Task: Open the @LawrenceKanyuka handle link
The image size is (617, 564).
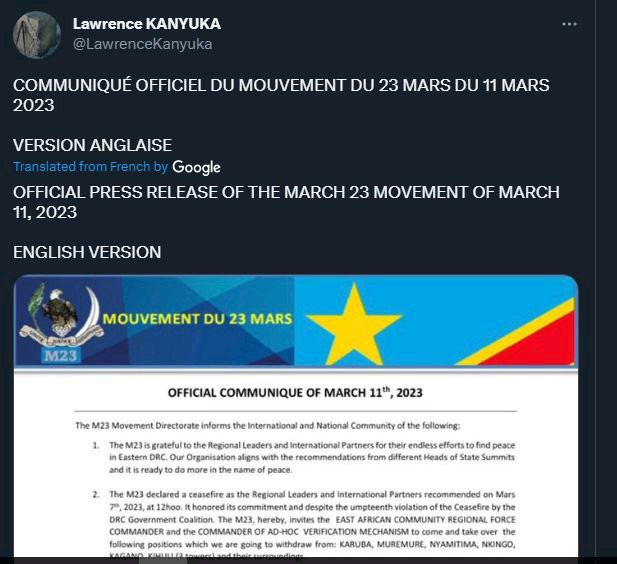Action: click(x=142, y=44)
